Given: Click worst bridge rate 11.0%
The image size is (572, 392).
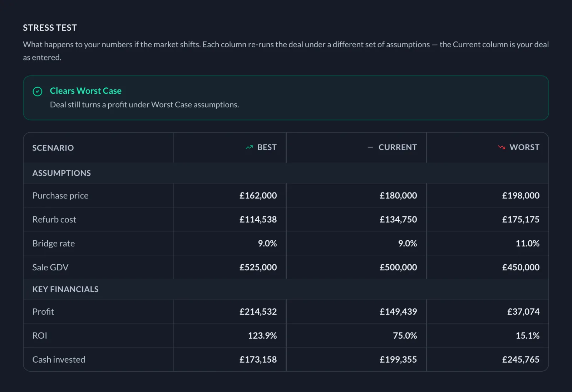Looking at the screenshot, I should (x=528, y=244).
